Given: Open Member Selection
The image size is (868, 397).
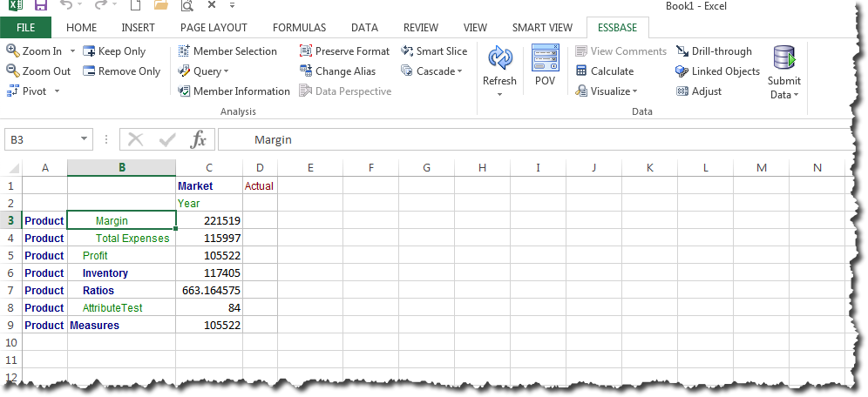Looking at the screenshot, I should pyautogui.click(x=227, y=50).
